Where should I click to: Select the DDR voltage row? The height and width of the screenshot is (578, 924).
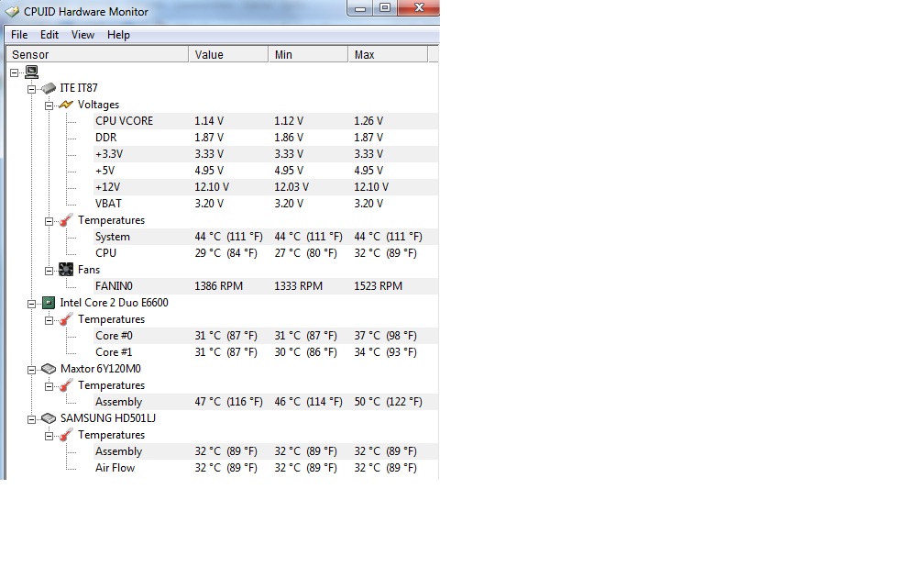[x=266, y=138]
